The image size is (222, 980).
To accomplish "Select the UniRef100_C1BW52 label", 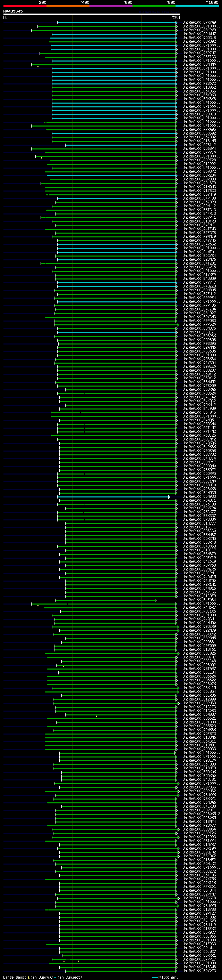I will (199, 88).
